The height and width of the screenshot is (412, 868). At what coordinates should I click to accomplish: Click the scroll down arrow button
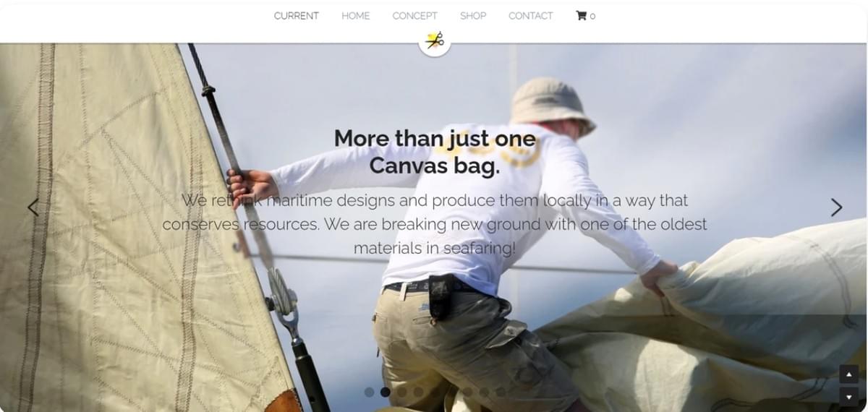[x=848, y=397]
